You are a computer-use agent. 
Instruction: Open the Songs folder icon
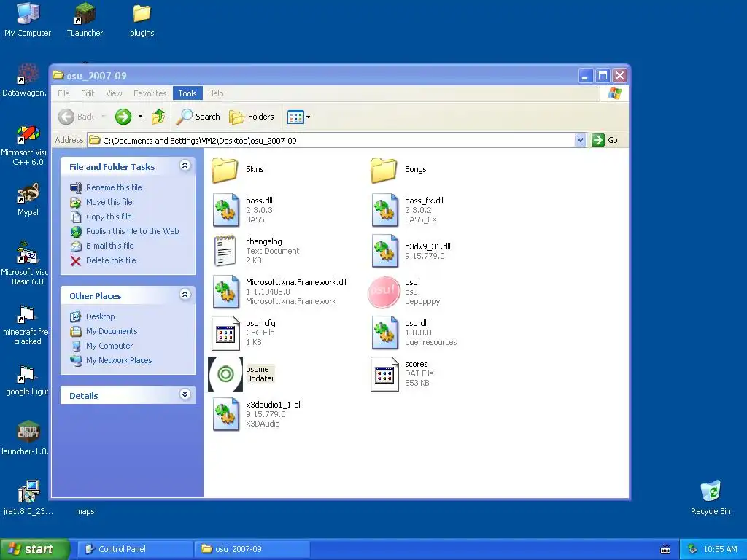[x=384, y=170]
